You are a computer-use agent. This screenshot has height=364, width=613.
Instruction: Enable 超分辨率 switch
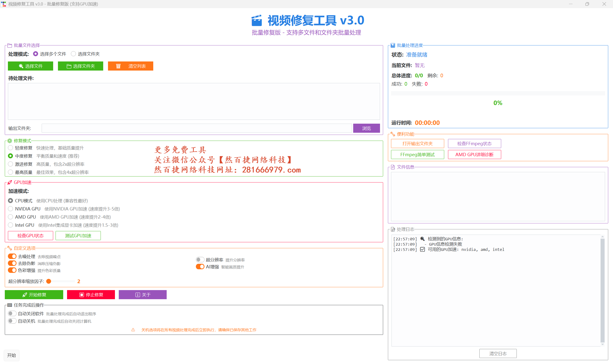(x=200, y=259)
